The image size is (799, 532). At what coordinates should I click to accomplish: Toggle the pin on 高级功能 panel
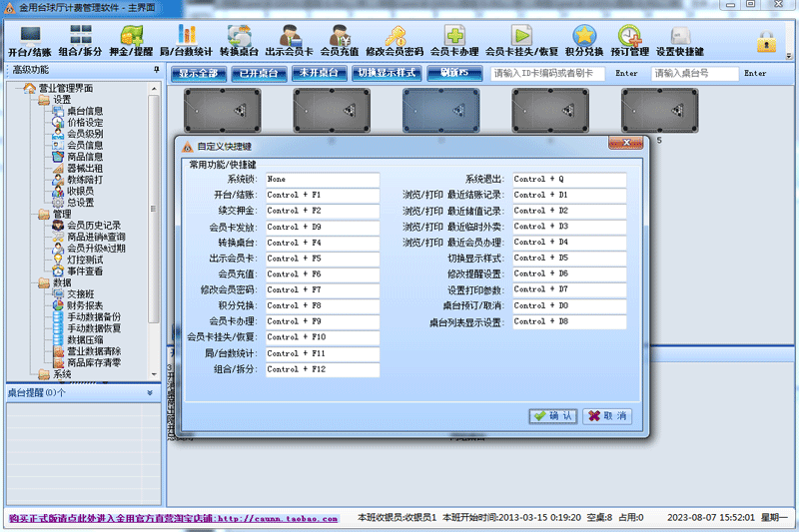tap(157, 69)
